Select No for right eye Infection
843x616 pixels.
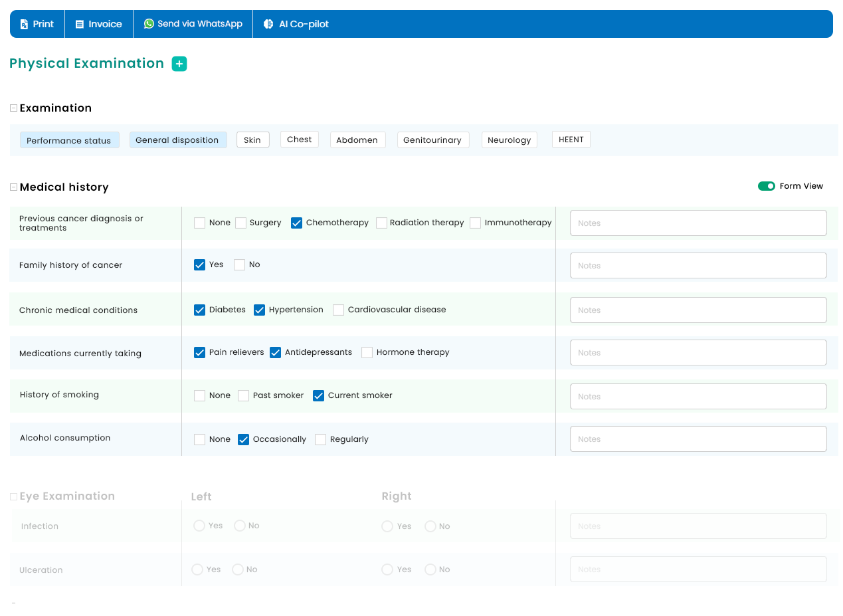click(430, 526)
